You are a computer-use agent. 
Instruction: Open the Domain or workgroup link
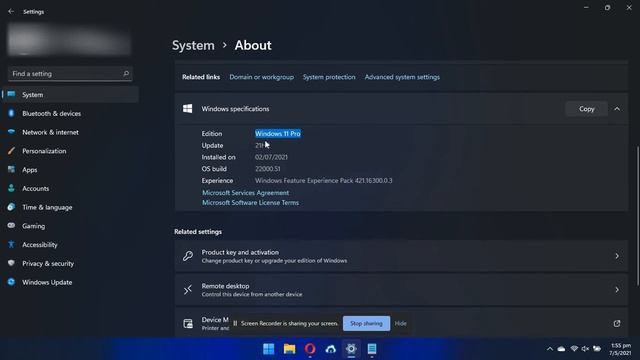[x=261, y=77]
